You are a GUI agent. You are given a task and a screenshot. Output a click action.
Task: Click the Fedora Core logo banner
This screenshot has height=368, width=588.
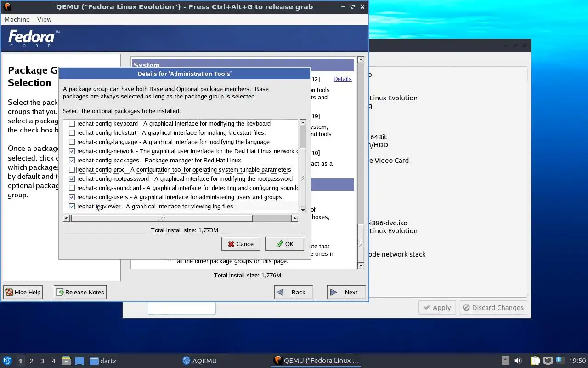coord(34,39)
